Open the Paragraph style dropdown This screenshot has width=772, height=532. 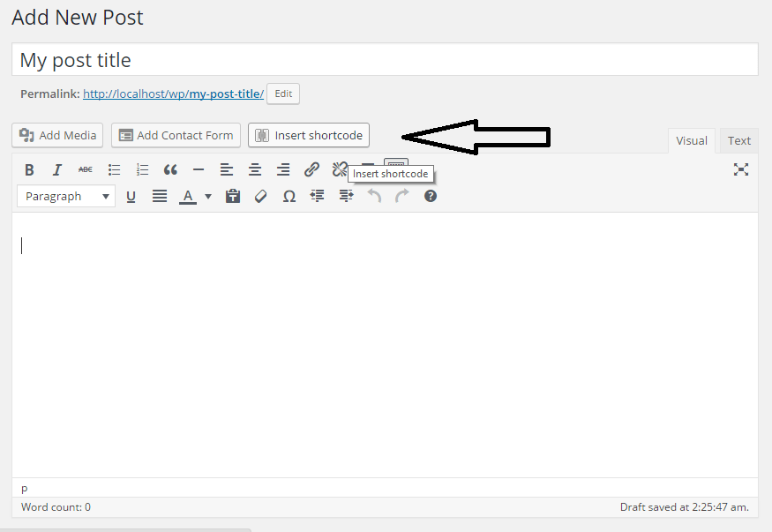pyautogui.click(x=65, y=196)
